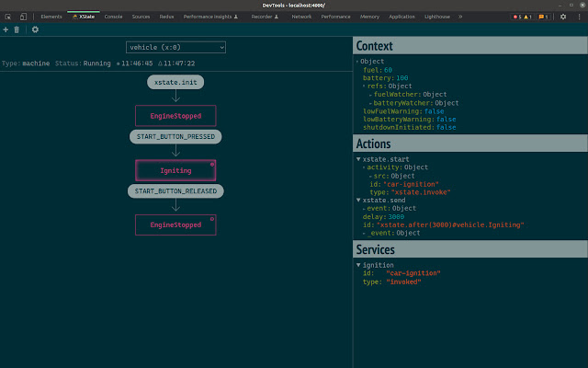Click the battery value 100
Screen dimensions: 588x368
click(402, 78)
